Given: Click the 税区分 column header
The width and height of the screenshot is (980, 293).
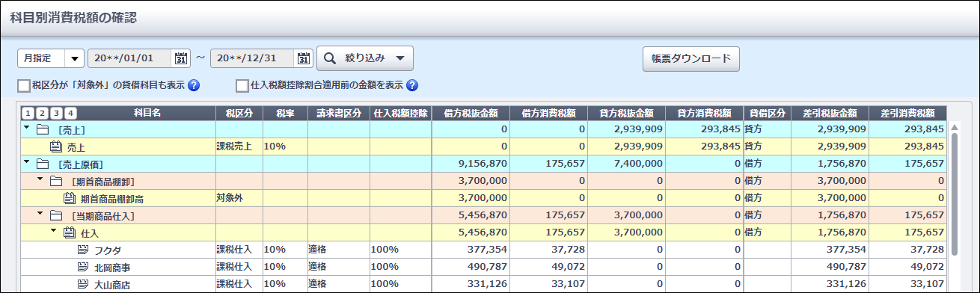Looking at the screenshot, I should (239, 114).
